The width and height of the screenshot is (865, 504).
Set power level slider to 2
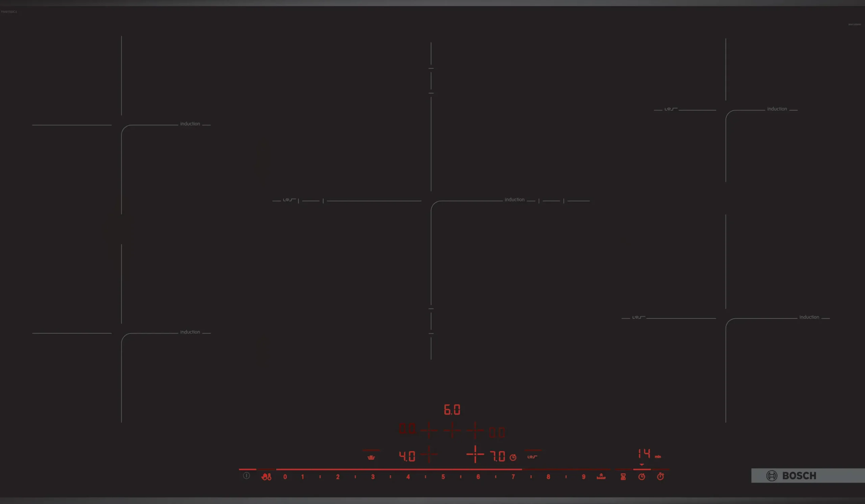338,477
